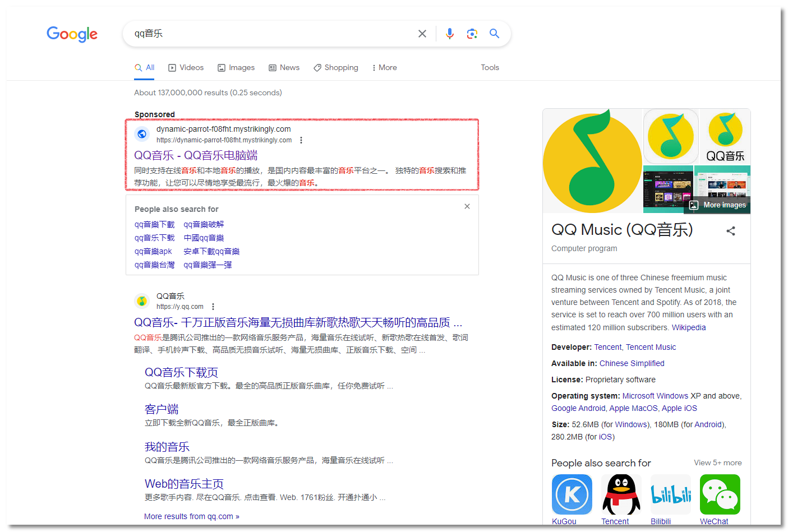Open the three-dot menu next to y.qq.com
Screen dimensions: 788x532
(213, 307)
